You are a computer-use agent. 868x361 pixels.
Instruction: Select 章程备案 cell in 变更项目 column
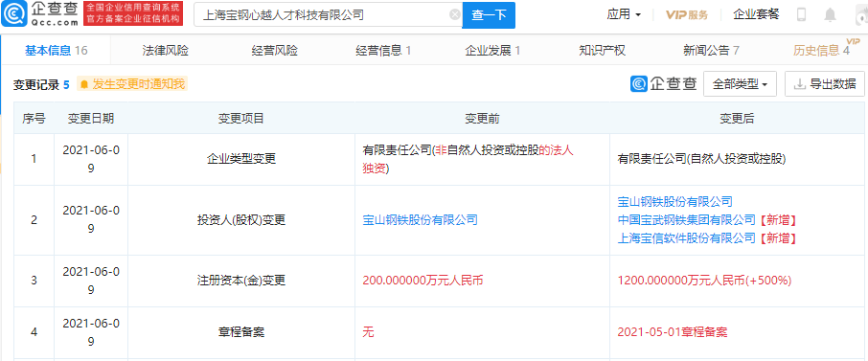(240, 332)
